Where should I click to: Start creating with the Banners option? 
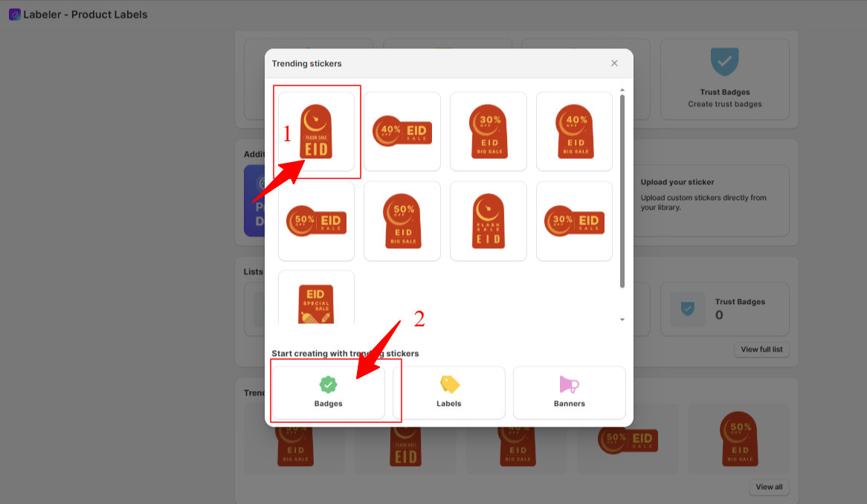[570, 392]
